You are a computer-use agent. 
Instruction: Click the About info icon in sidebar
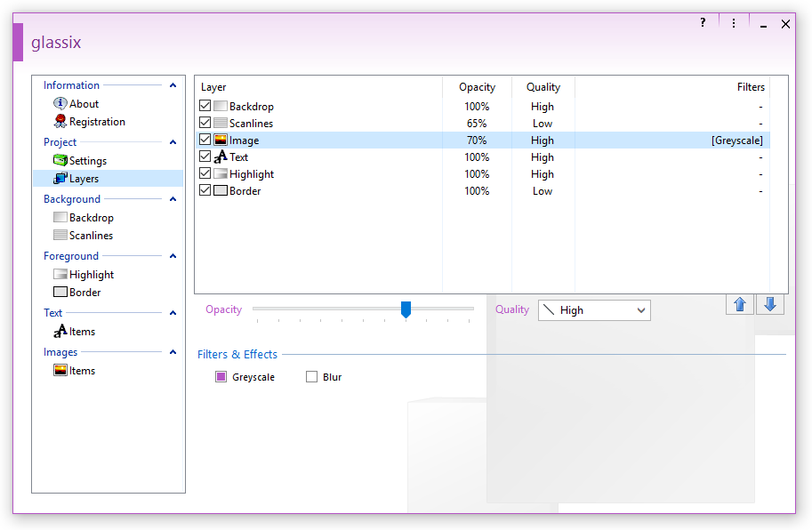pos(60,104)
